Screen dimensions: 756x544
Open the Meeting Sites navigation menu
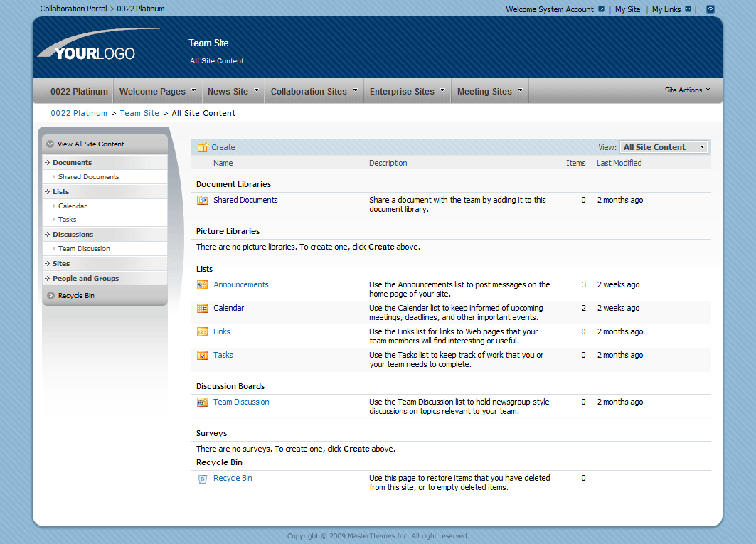pyautogui.click(x=489, y=92)
